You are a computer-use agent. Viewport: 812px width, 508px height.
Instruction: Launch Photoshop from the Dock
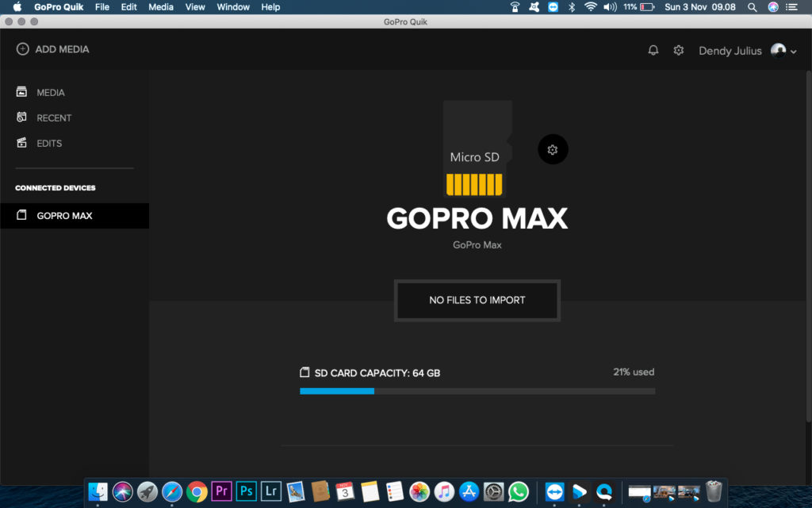click(x=246, y=491)
